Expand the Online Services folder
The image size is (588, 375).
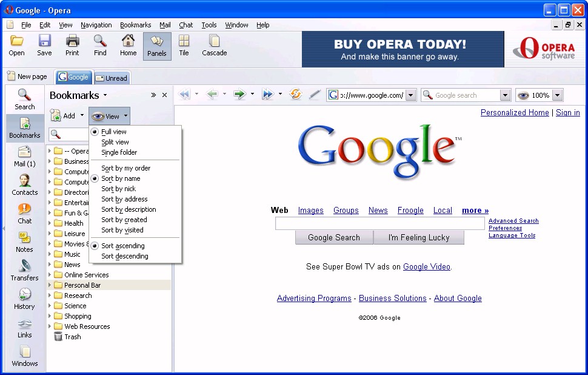(x=49, y=275)
